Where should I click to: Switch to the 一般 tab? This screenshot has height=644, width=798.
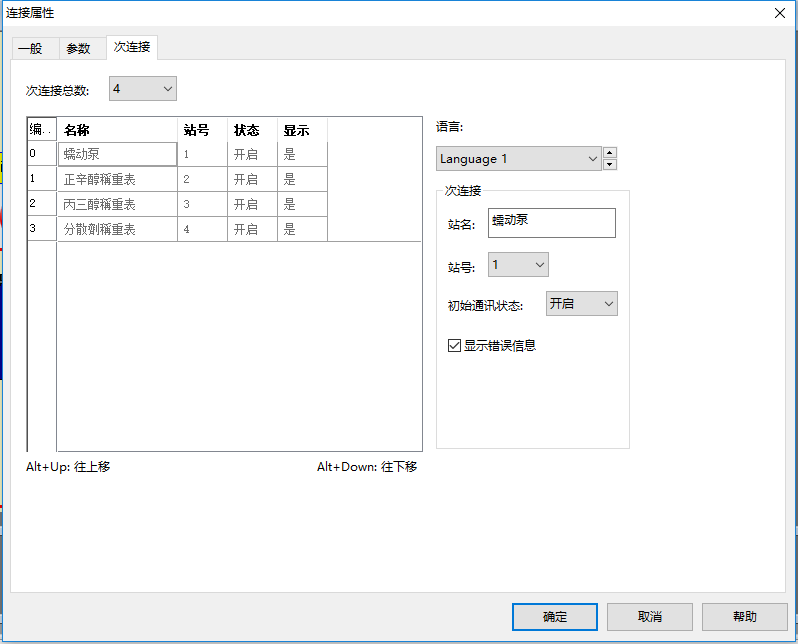click(30, 48)
